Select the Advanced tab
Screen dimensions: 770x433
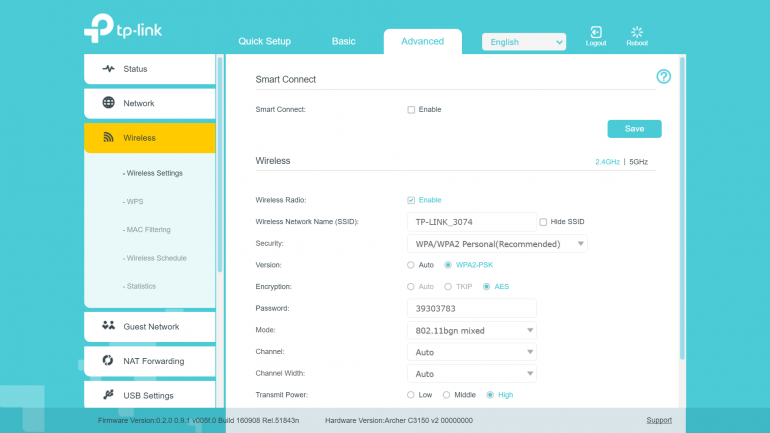click(x=422, y=41)
